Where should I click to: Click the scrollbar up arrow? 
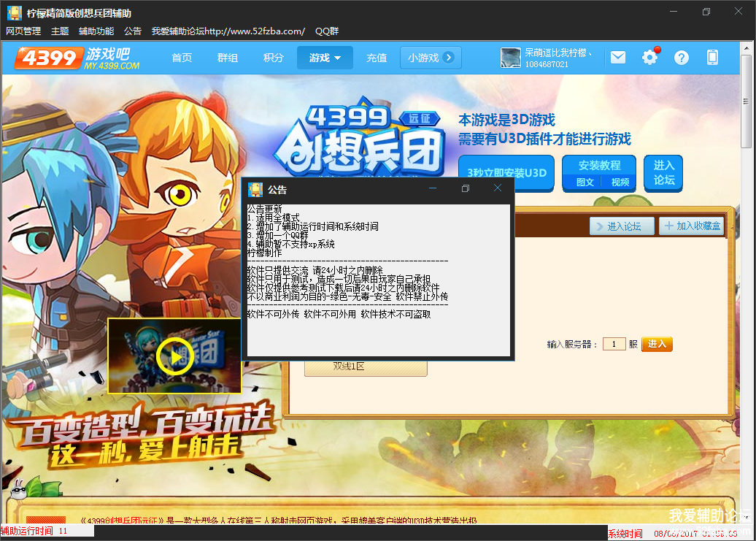(746, 48)
